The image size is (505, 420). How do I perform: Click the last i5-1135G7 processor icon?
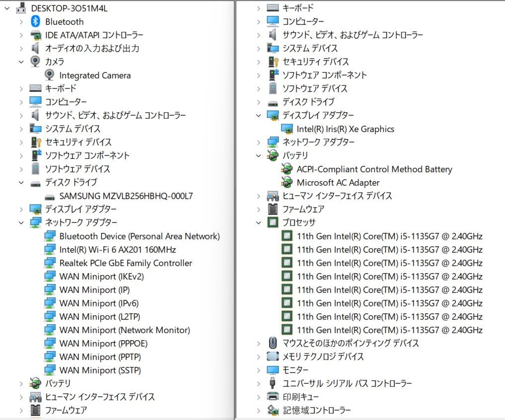[x=287, y=330]
